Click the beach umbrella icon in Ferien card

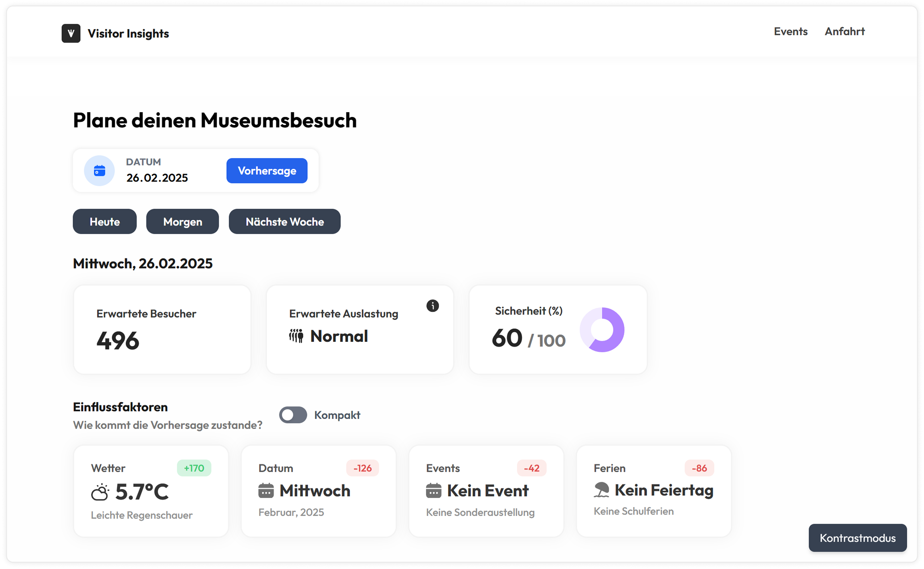click(x=601, y=490)
